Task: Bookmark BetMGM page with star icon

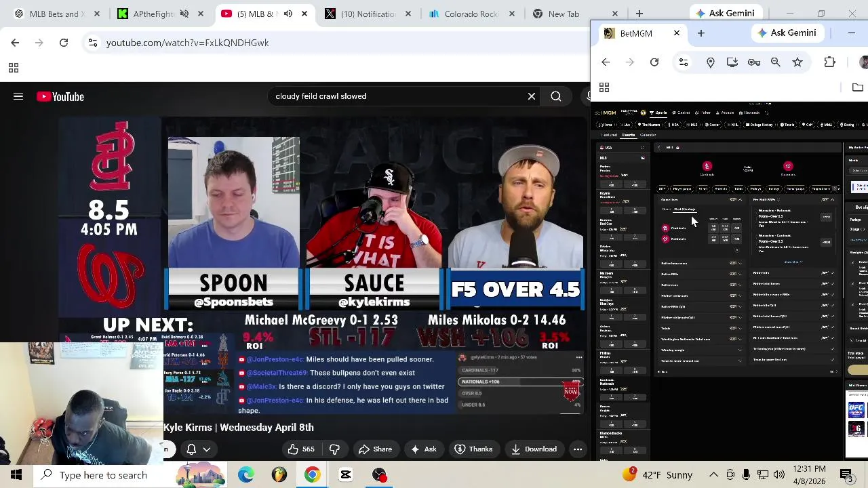Action: [x=797, y=62]
